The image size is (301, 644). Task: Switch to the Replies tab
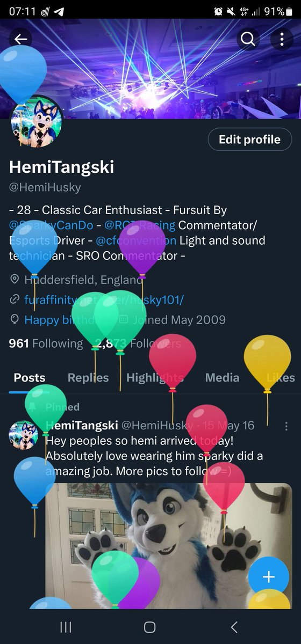tap(88, 378)
